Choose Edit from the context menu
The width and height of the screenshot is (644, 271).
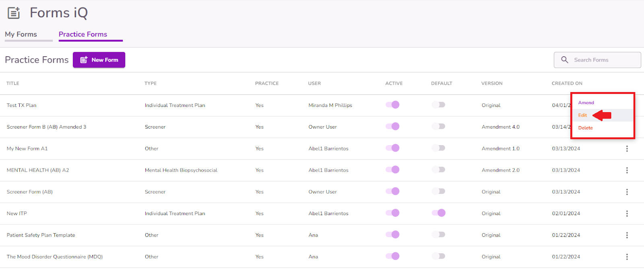click(x=582, y=115)
